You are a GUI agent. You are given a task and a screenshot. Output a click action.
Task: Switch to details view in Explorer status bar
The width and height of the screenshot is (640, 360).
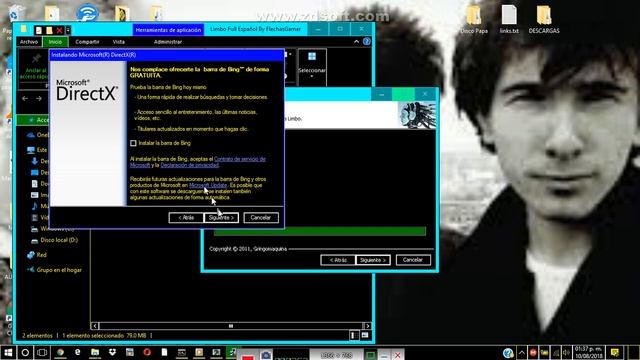[x=354, y=336]
